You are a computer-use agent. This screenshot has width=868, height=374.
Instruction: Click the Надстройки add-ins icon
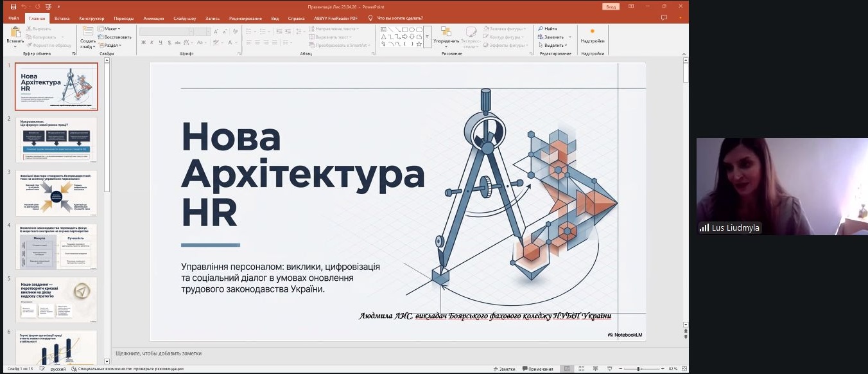click(x=592, y=31)
